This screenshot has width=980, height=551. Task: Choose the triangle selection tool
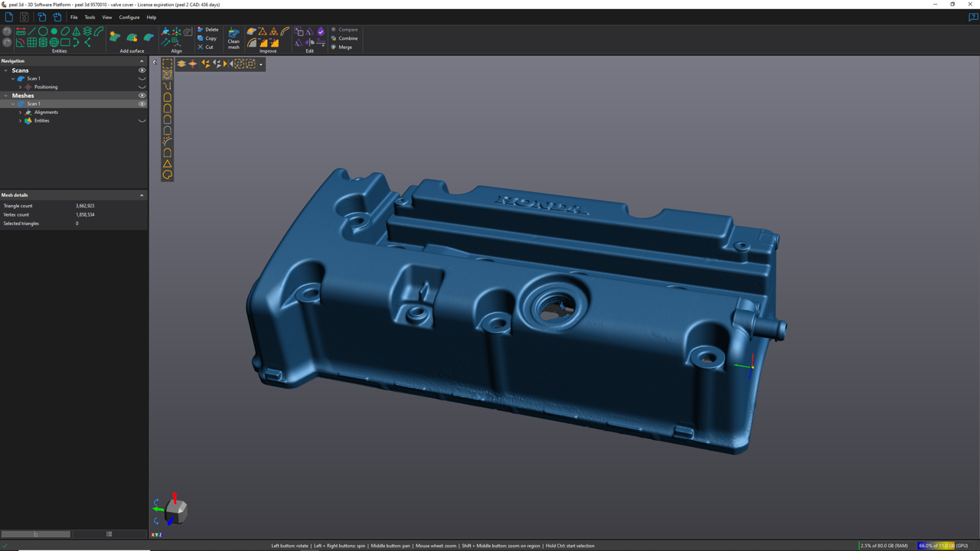167,164
